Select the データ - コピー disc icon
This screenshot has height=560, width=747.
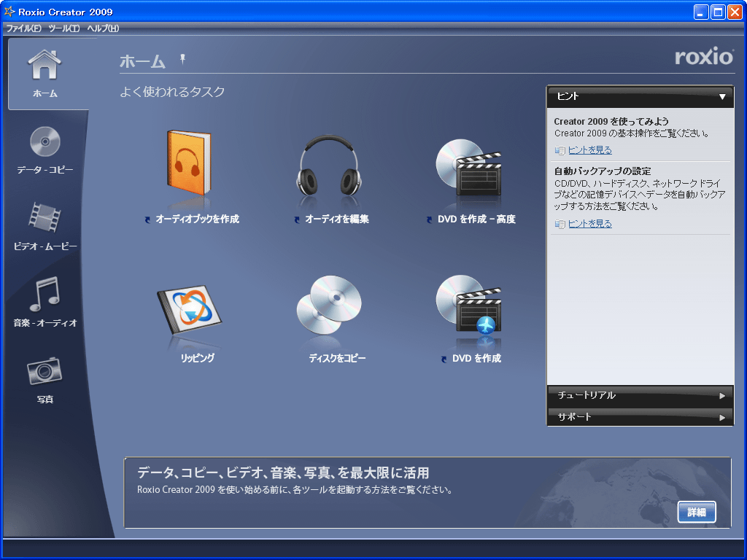tap(45, 141)
